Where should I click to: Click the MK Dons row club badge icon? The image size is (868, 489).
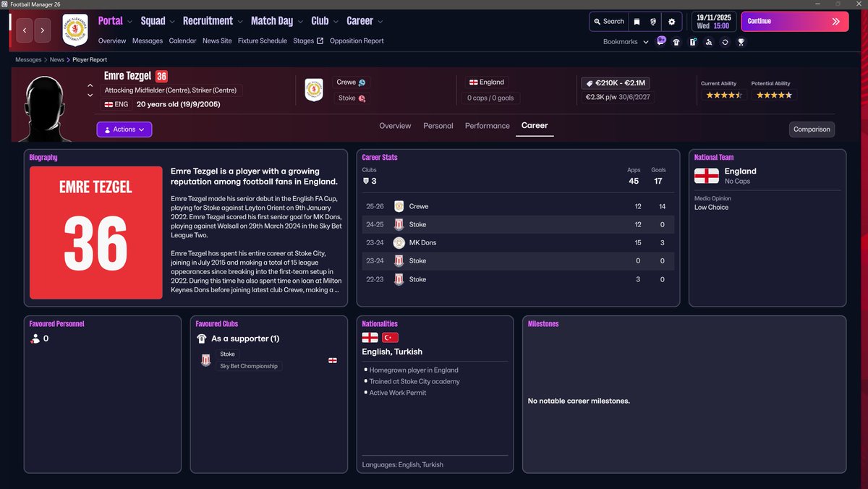click(x=399, y=242)
